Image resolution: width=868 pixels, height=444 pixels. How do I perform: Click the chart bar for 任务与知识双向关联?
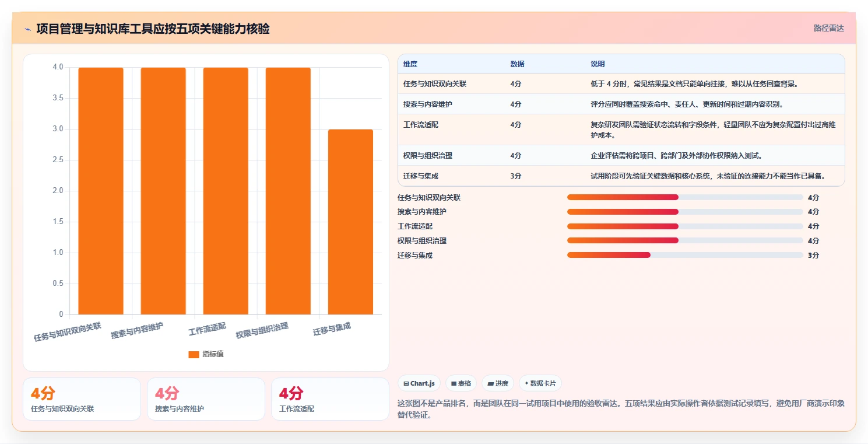tap(101, 191)
